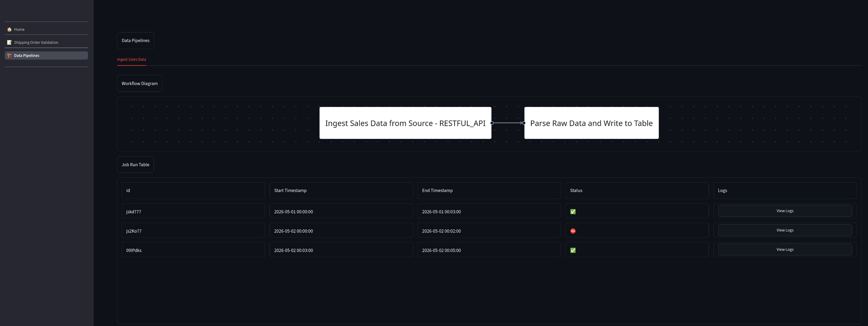Click the Job Run Table label
868x326 pixels.
click(x=135, y=165)
